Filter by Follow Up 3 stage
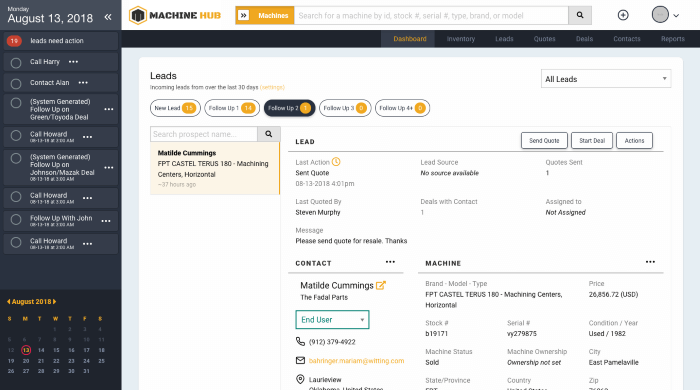 [x=345, y=108]
